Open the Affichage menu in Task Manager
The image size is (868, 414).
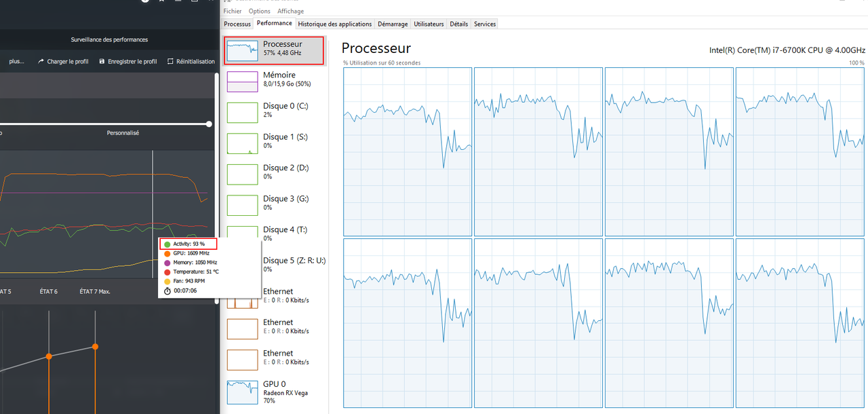coord(290,12)
